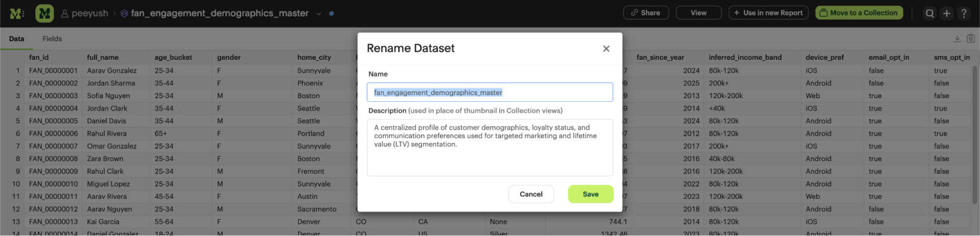Image resolution: width=980 pixels, height=236 pixels.
Task: Select the 65+ age bucket cell
Action: tap(161, 134)
